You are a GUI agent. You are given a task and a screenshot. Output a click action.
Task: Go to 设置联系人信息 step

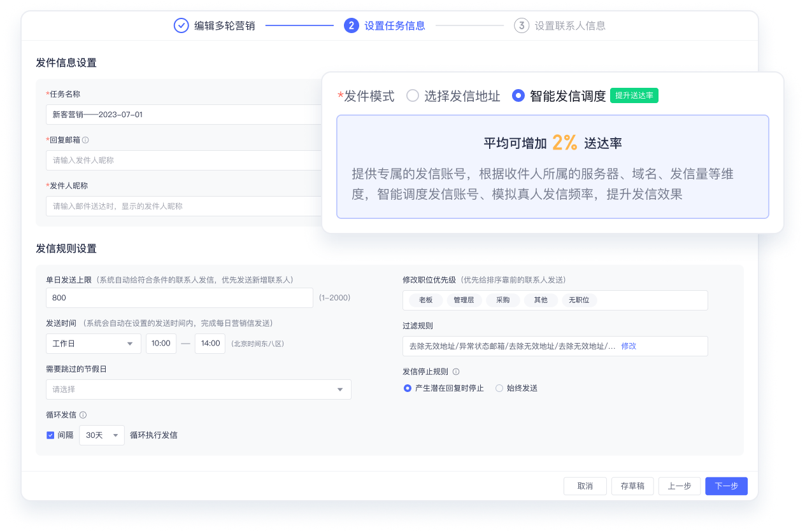pyautogui.click(x=569, y=26)
